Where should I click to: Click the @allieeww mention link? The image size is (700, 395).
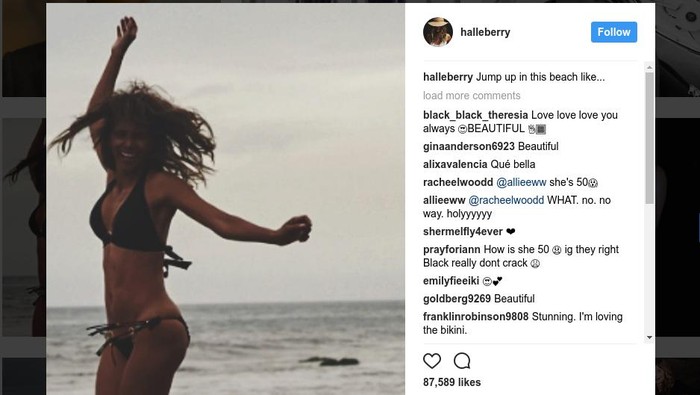[x=521, y=182]
